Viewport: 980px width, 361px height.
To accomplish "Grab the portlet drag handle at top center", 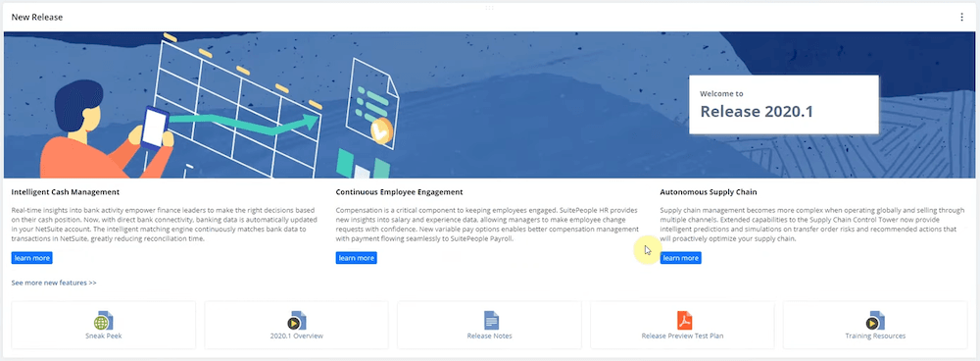I will click(x=489, y=8).
